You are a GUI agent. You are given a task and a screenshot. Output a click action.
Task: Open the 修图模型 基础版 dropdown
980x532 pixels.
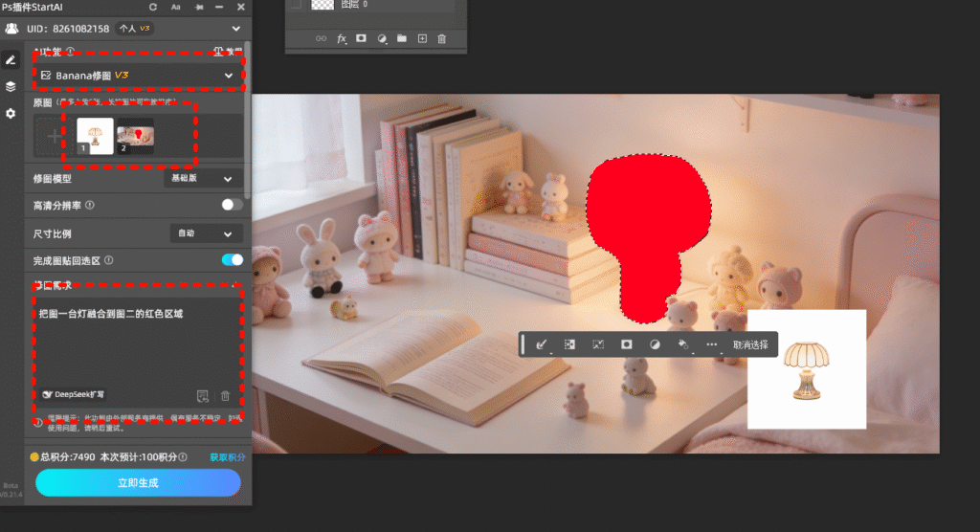click(x=203, y=179)
